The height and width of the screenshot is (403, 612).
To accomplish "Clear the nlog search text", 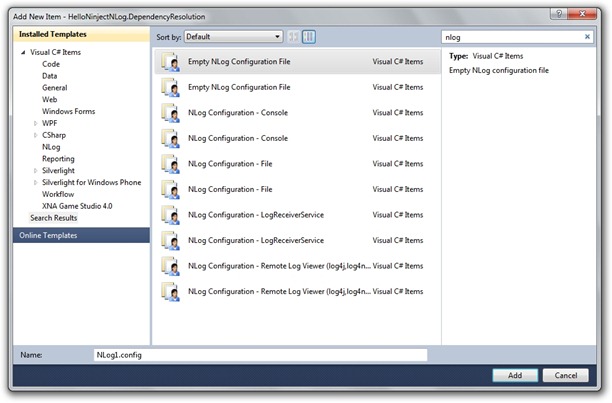I will (x=587, y=36).
